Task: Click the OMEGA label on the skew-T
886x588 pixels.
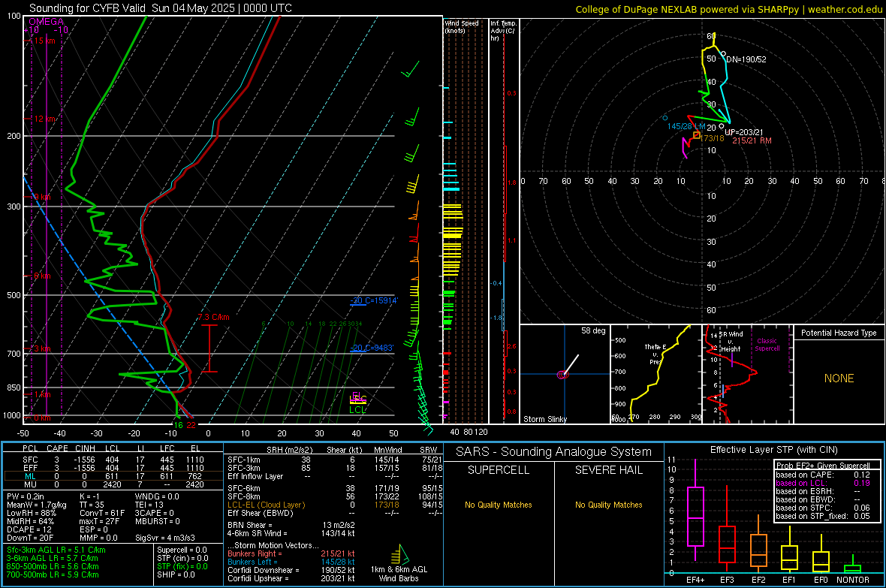Action: [47, 22]
